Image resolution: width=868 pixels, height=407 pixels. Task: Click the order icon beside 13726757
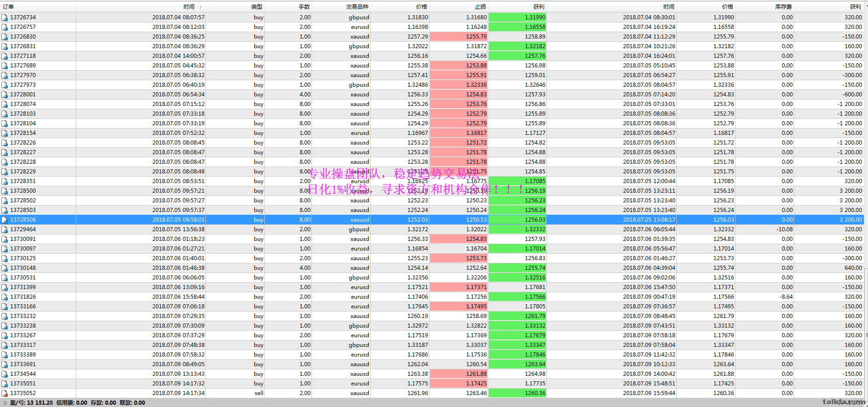pyautogui.click(x=5, y=27)
